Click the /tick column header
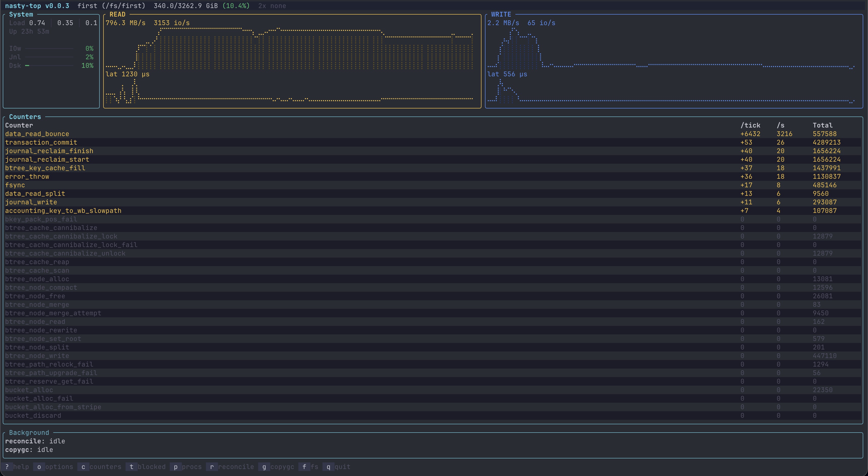 (750, 125)
